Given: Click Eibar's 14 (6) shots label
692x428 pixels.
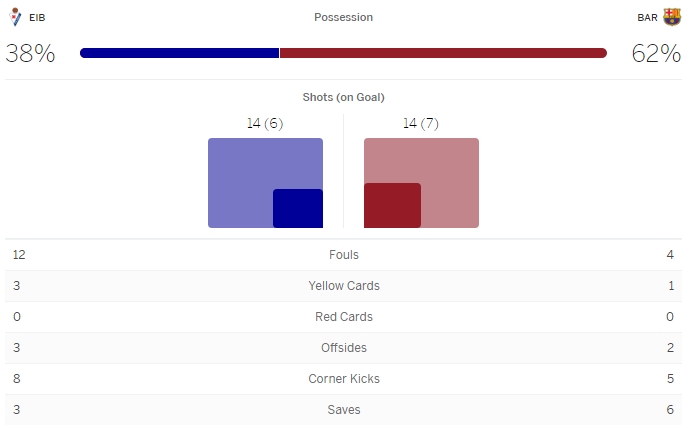Looking at the screenshot, I should 265,123.
